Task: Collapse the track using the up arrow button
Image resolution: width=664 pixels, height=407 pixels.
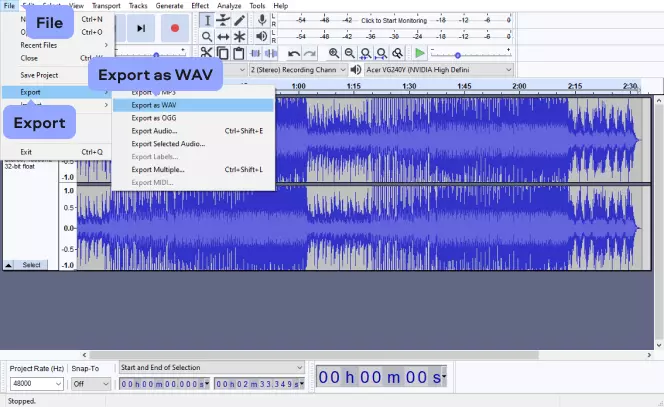Action: (x=8, y=265)
